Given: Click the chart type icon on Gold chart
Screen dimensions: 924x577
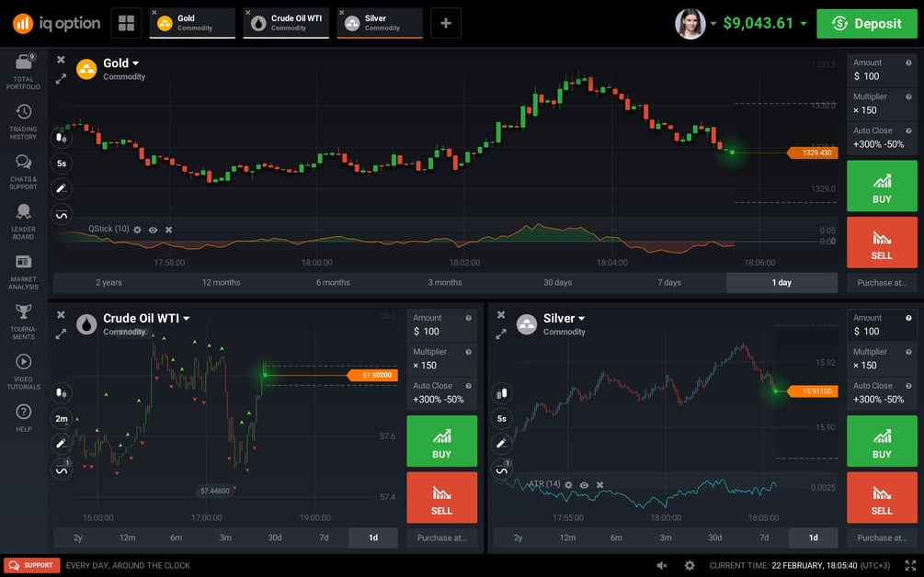Looking at the screenshot, I should pyautogui.click(x=62, y=139).
